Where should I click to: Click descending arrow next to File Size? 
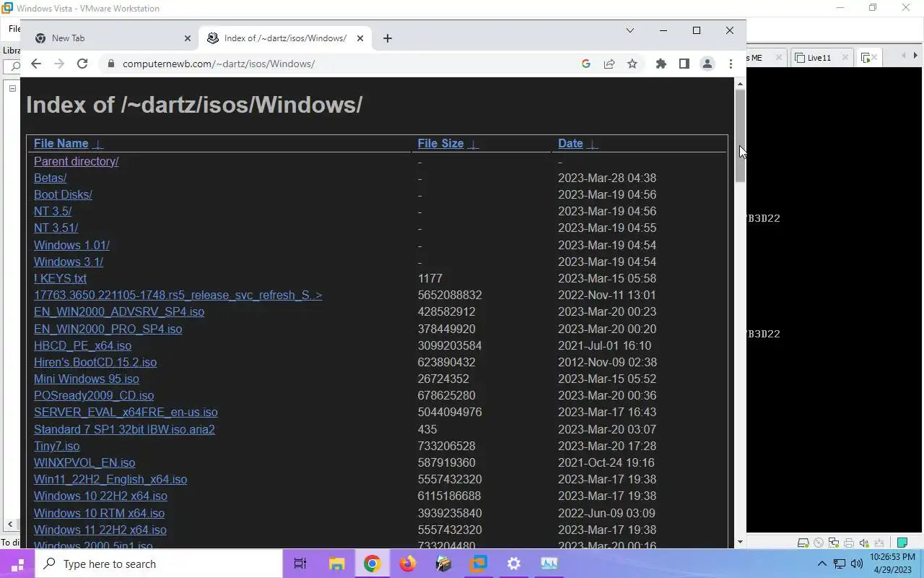click(473, 144)
